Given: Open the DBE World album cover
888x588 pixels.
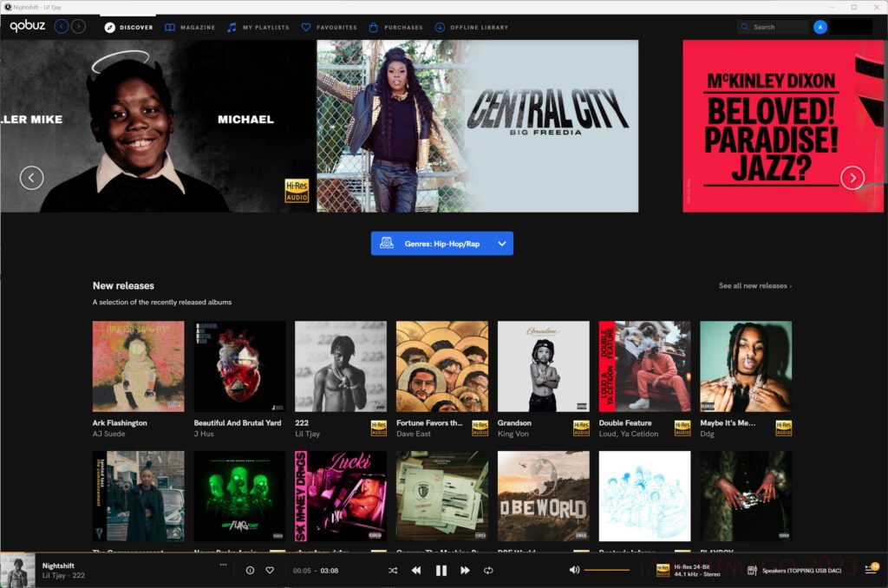Looking at the screenshot, I should click(x=543, y=496).
